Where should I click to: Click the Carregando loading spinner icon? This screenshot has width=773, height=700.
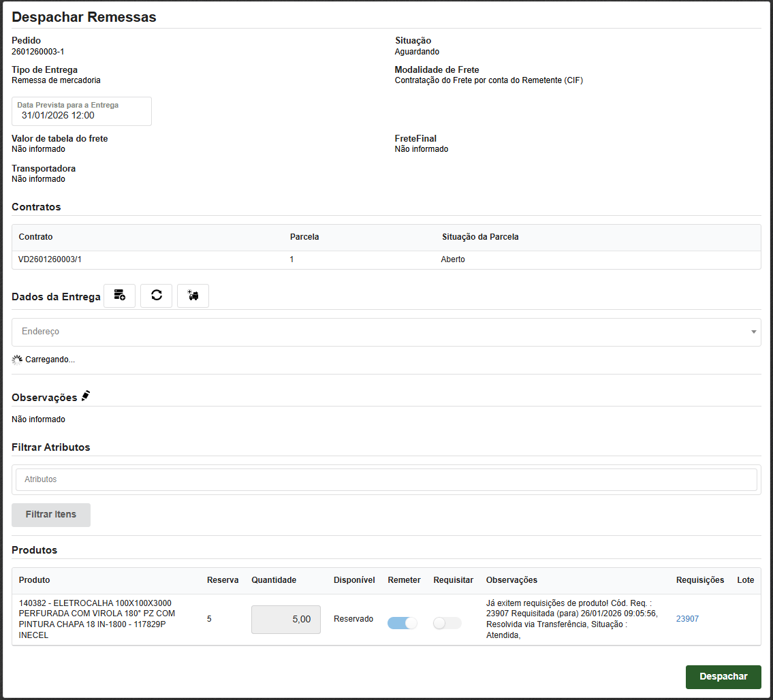tap(17, 360)
